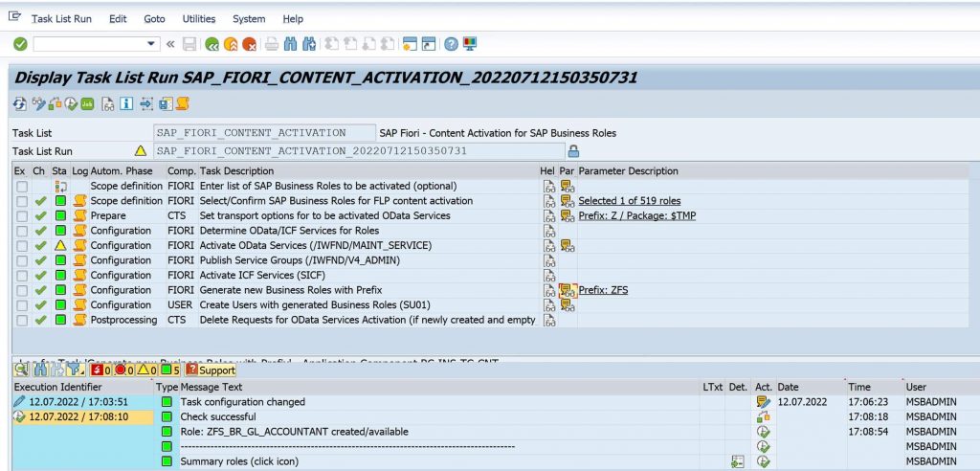Viewport: 980px width, 471px height.
Task: Open help for Publish Service Groups row
Action: point(548,260)
